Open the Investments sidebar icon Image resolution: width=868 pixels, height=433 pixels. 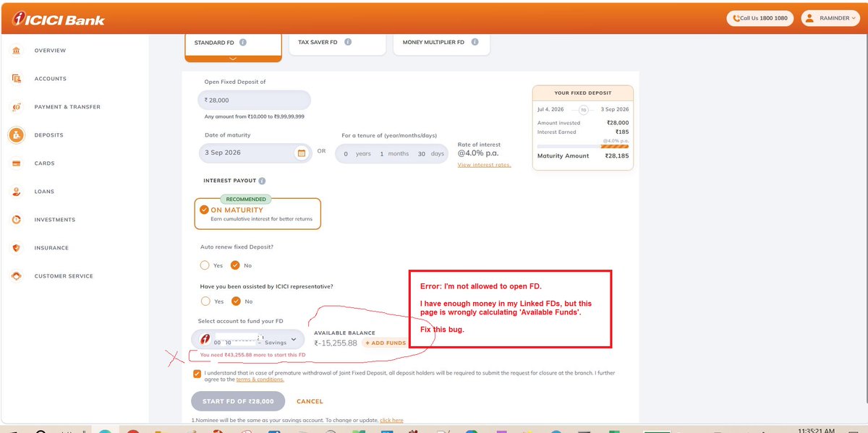(16, 220)
